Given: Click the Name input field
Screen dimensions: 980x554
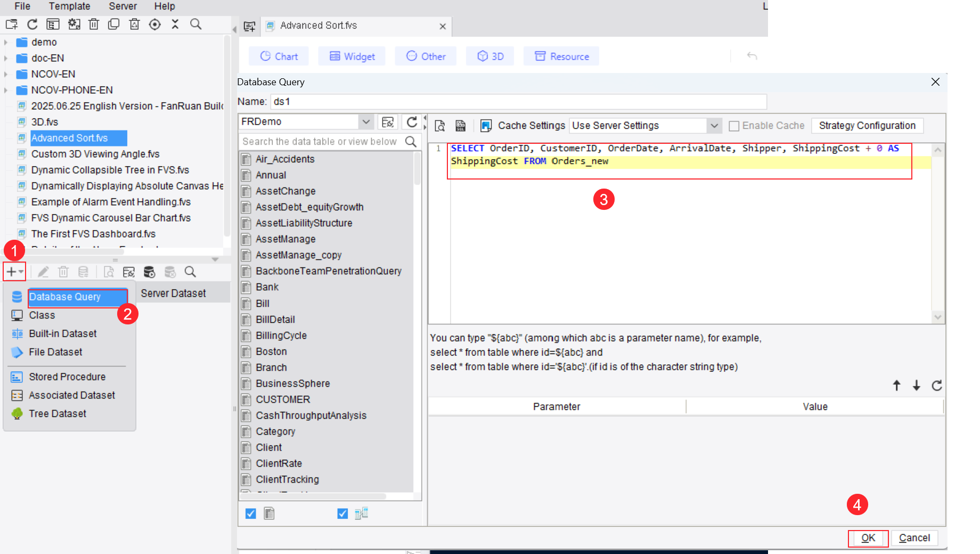Looking at the screenshot, I should (519, 102).
